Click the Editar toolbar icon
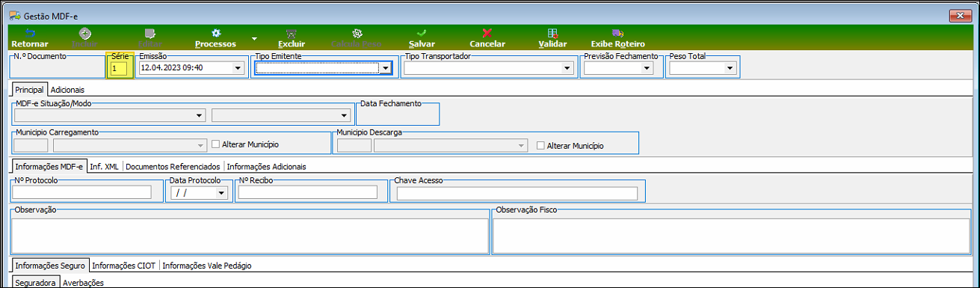Viewport: 980px width, 288px height. pyautogui.click(x=150, y=33)
